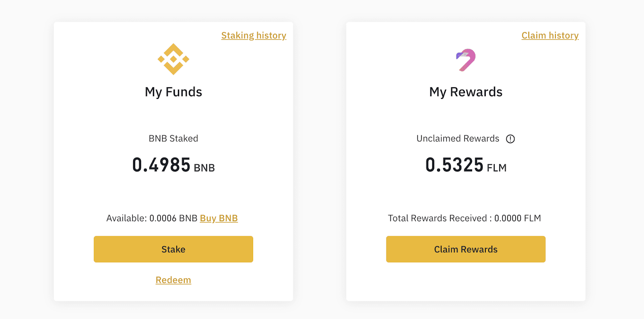Open the Claim history link

pos(550,35)
